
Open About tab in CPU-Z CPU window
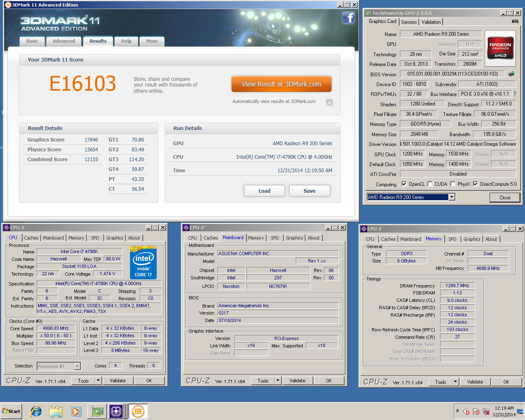(134, 238)
